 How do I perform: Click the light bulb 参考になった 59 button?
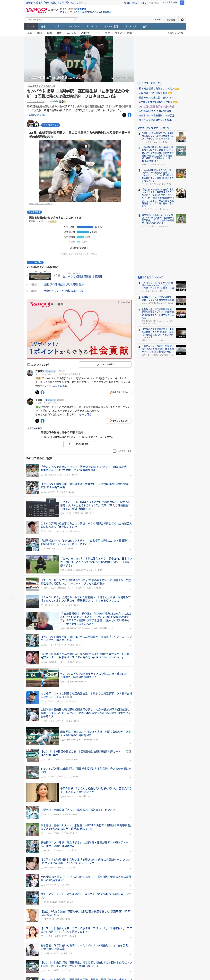tap(119, 421)
